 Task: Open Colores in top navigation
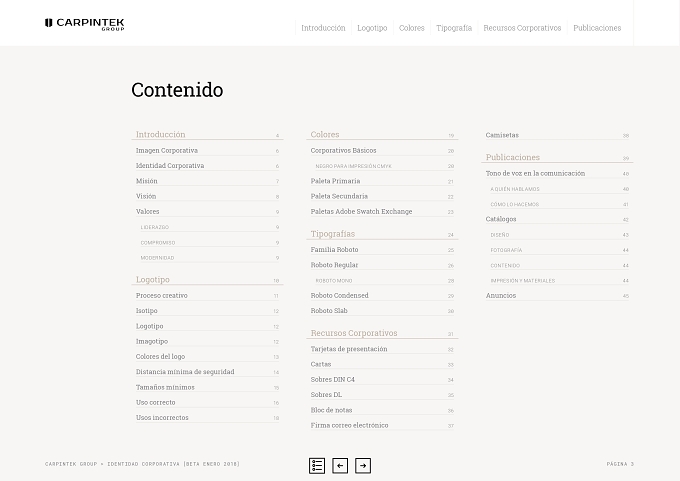click(x=412, y=28)
